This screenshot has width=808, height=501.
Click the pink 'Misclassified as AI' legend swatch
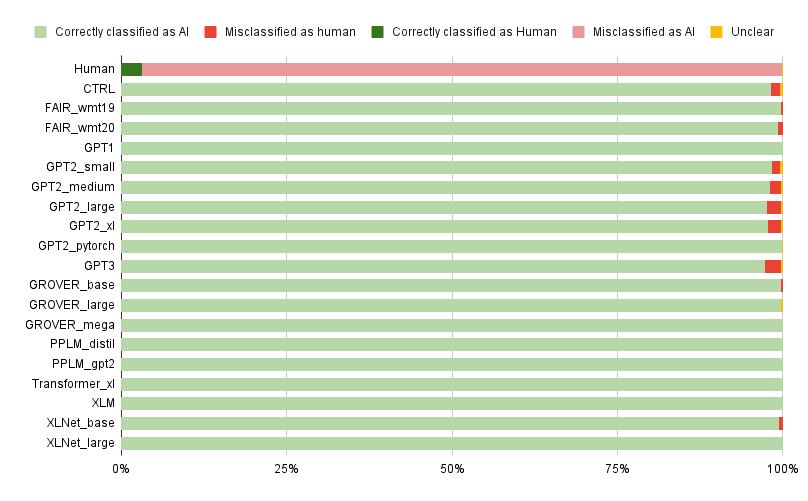[x=578, y=32]
